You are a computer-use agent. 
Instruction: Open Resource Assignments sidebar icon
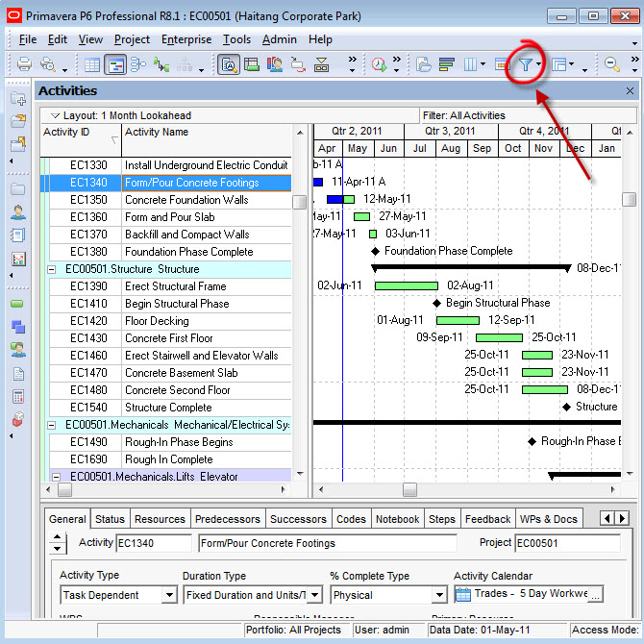pos(18,350)
